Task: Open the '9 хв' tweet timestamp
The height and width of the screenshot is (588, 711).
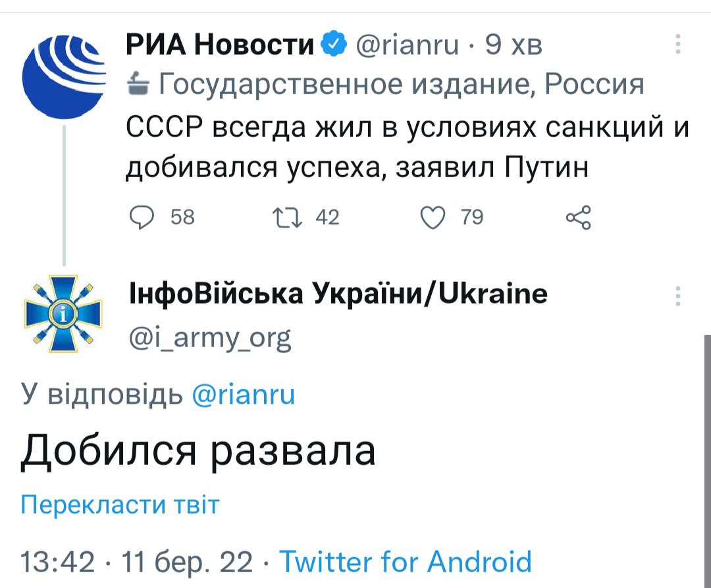Action: pos(513,45)
